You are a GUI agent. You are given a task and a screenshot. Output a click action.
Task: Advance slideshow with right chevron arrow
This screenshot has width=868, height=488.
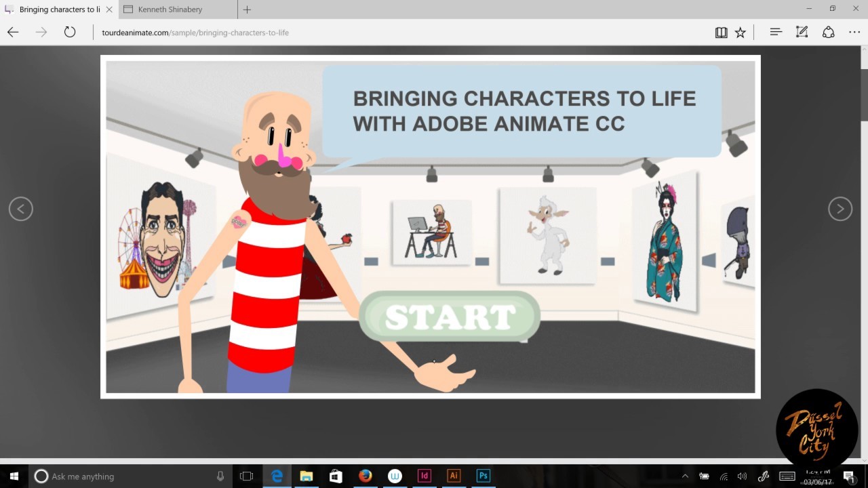coord(840,209)
